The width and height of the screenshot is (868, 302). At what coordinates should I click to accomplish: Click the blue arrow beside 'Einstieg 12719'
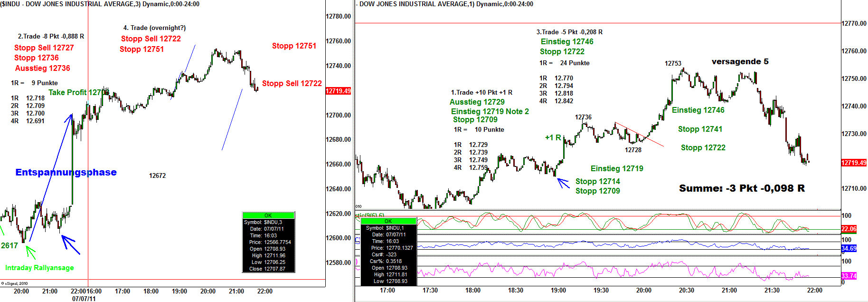(x=563, y=183)
